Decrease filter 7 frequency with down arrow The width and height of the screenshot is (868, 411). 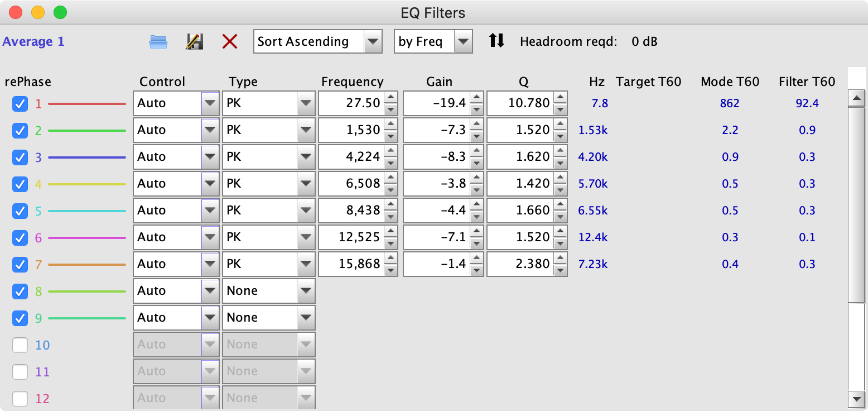pyautogui.click(x=391, y=270)
